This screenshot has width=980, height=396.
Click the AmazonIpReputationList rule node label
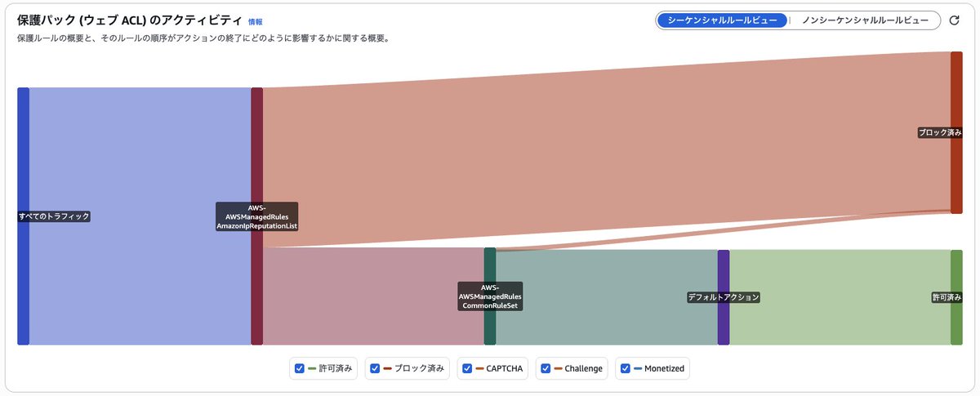pyautogui.click(x=256, y=216)
